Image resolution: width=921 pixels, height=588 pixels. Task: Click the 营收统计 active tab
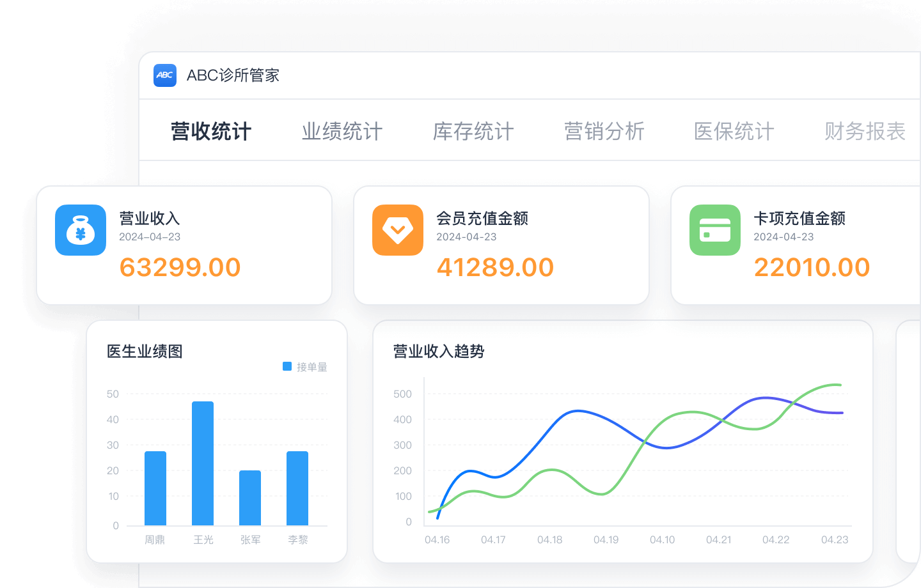coord(210,132)
